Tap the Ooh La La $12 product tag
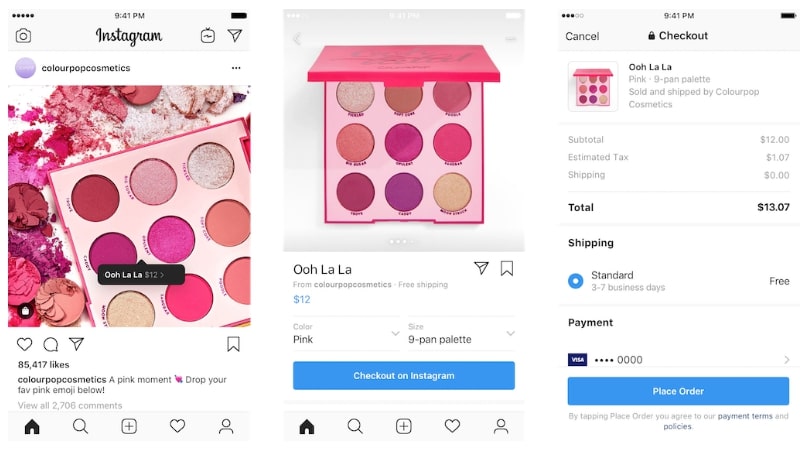The image size is (811, 454). pyautogui.click(x=141, y=275)
